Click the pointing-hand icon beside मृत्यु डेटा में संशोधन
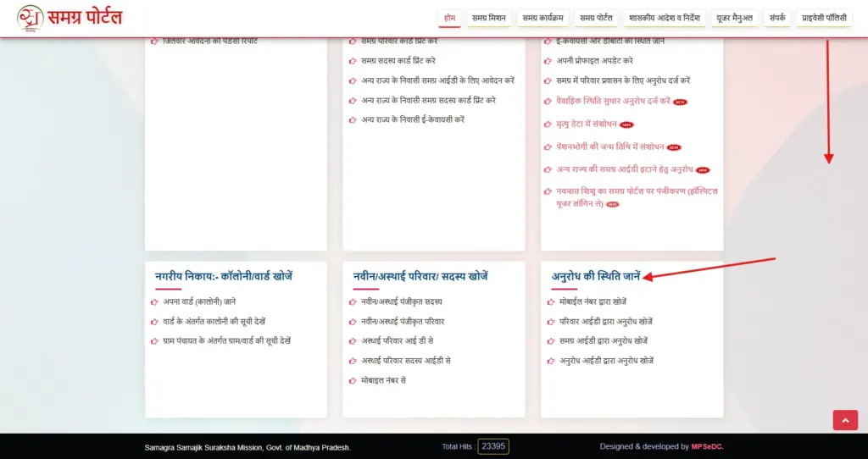 click(x=548, y=124)
